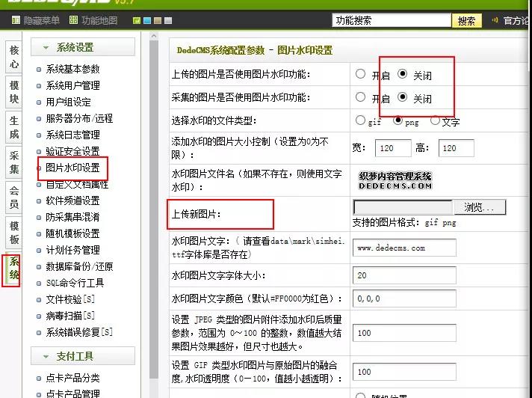The height and width of the screenshot is (398, 532).
Task: Switch to the 生成 side tab
Action: coord(14,127)
